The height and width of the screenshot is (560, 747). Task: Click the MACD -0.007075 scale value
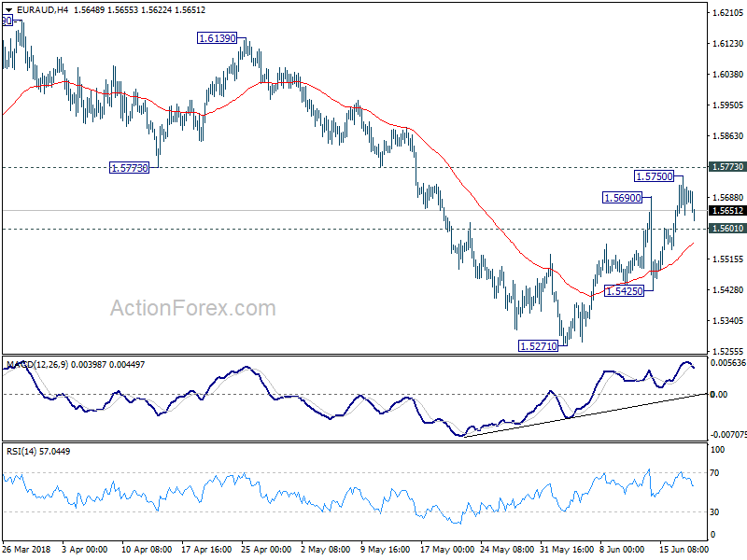point(727,434)
